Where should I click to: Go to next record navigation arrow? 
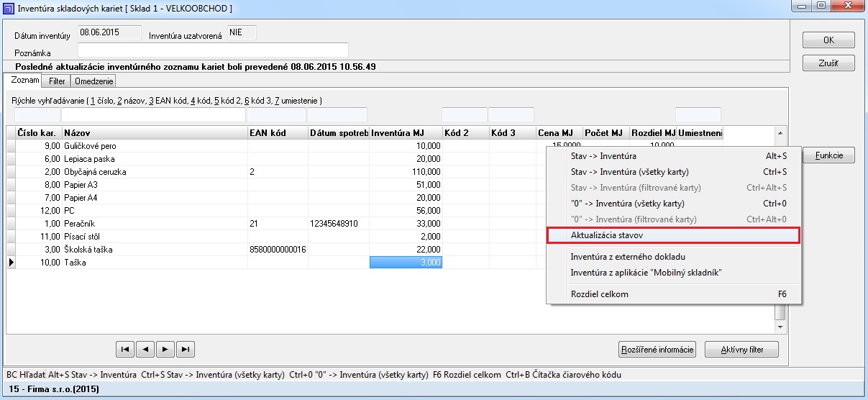(165, 349)
